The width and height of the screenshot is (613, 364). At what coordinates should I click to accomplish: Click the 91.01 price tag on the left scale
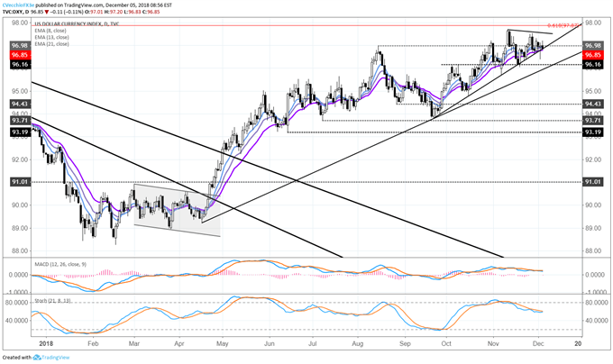click(x=20, y=182)
